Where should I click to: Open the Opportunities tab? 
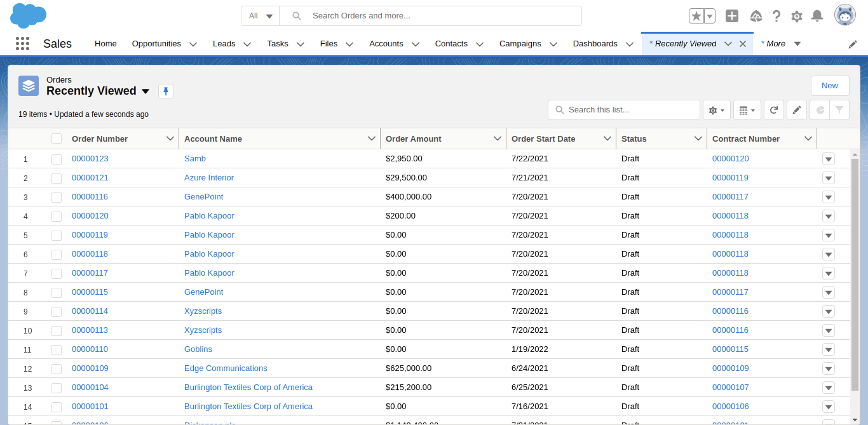[156, 44]
